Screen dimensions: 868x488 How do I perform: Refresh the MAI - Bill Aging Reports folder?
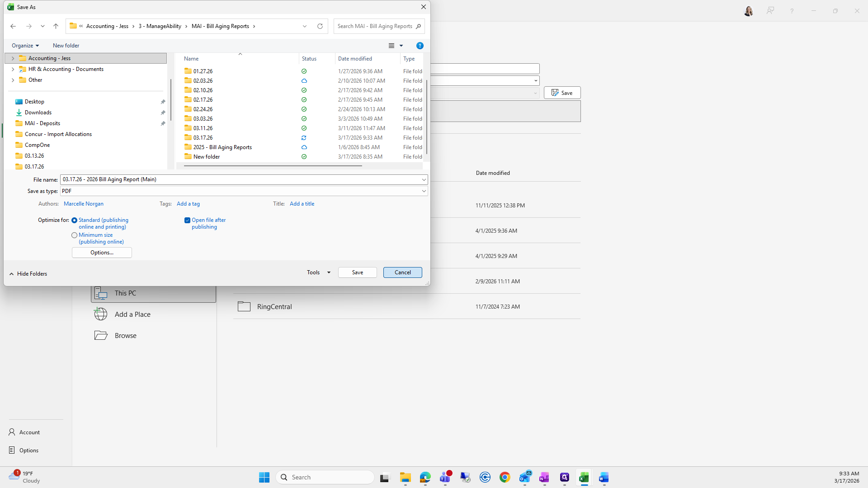pyautogui.click(x=320, y=26)
